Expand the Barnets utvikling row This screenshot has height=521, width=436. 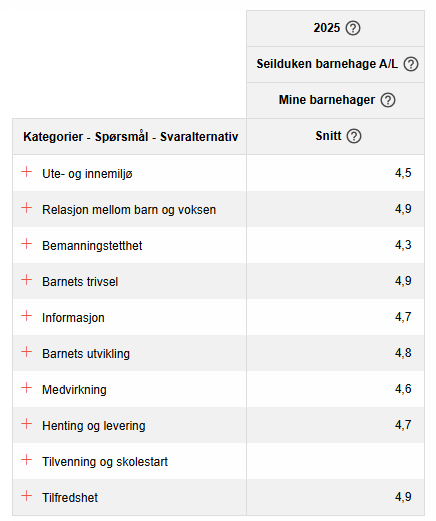(x=26, y=352)
